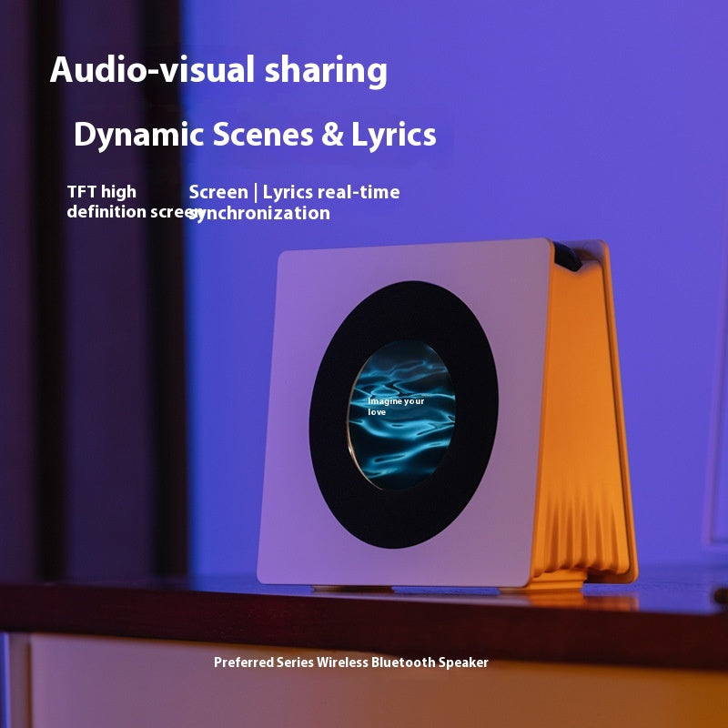
Task: Click 'Imagine your love' lyric on screen
Action: tap(396, 406)
